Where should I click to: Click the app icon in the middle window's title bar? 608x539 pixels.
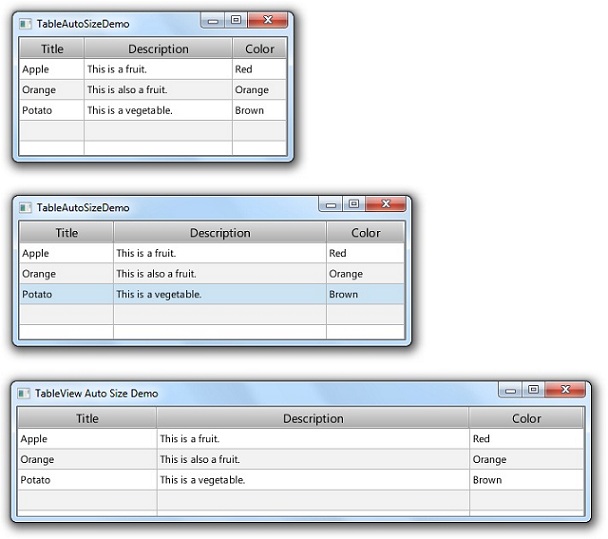pyautogui.click(x=26, y=207)
